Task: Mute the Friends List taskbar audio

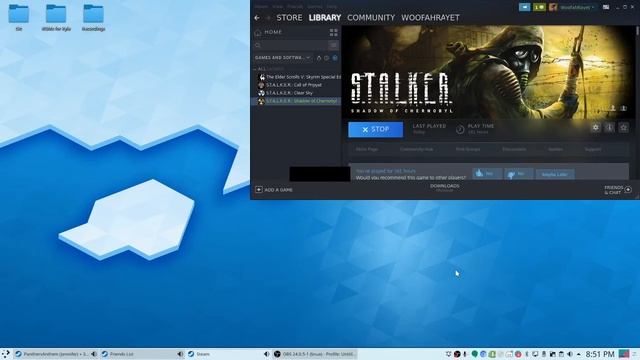Action: tap(180, 354)
